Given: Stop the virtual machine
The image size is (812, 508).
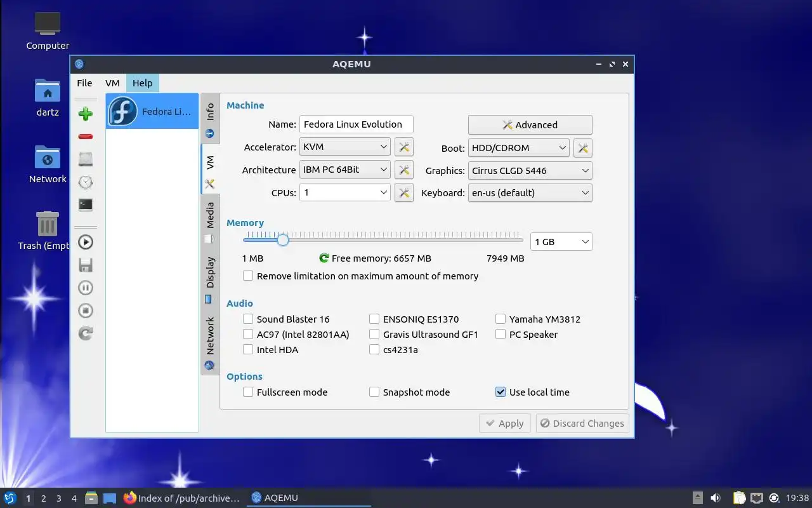Looking at the screenshot, I should 86,311.
